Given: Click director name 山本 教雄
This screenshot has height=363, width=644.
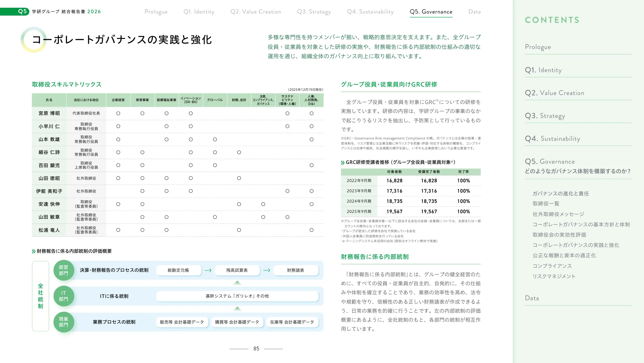Looking at the screenshot, I should (49, 139).
